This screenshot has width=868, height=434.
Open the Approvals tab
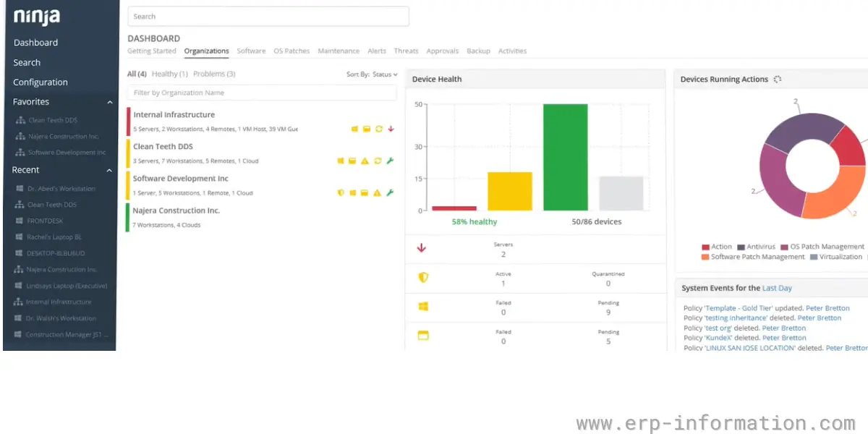(443, 51)
